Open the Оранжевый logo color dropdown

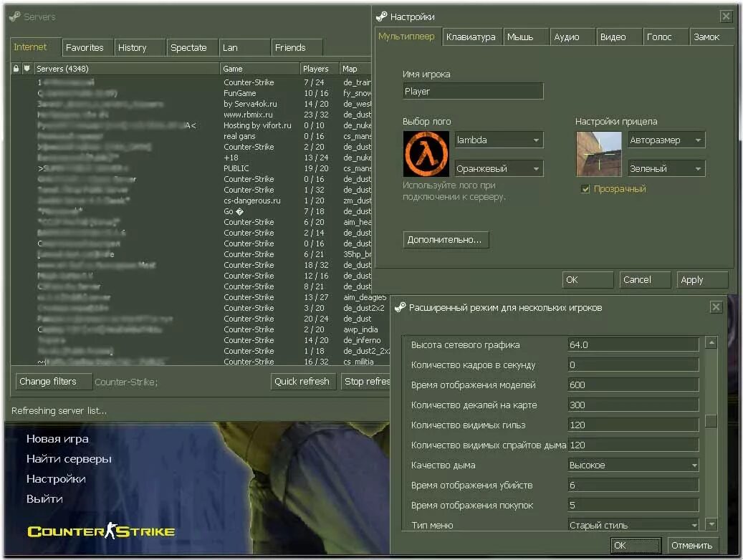pos(499,168)
